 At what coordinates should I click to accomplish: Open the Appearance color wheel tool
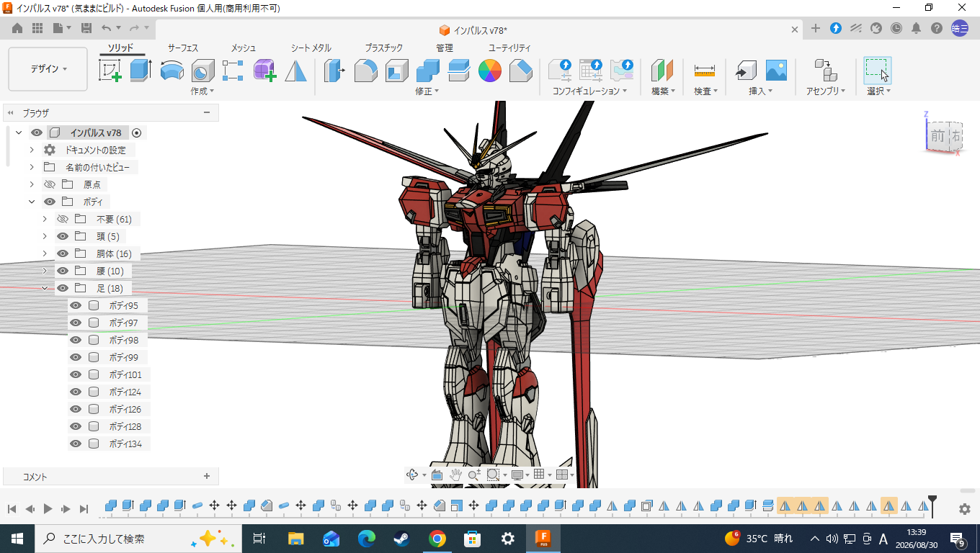pyautogui.click(x=489, y=71)
